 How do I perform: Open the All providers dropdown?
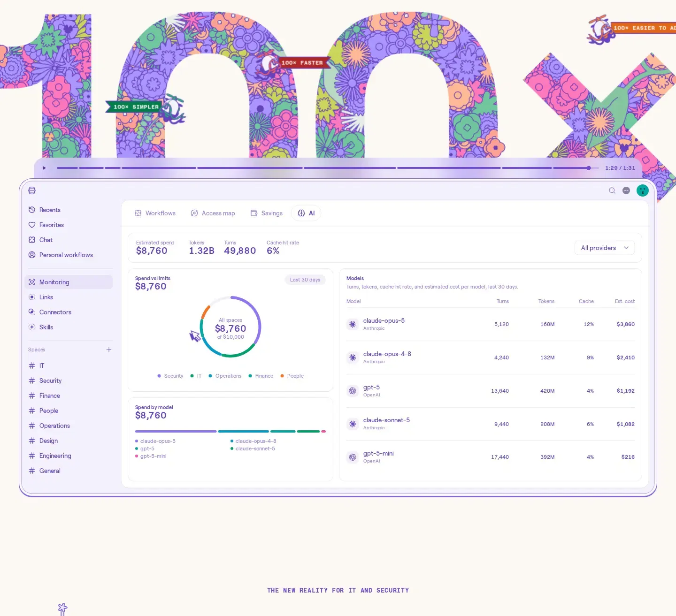605,248
